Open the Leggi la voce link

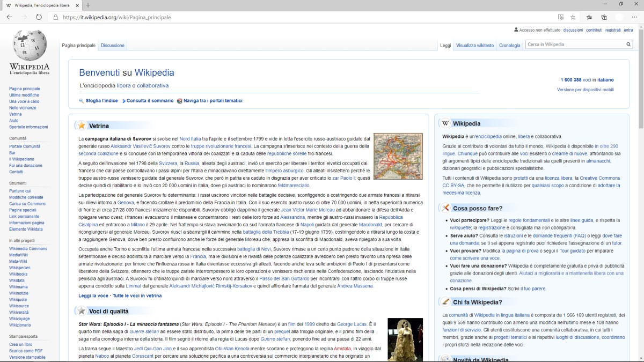(93, 295)
